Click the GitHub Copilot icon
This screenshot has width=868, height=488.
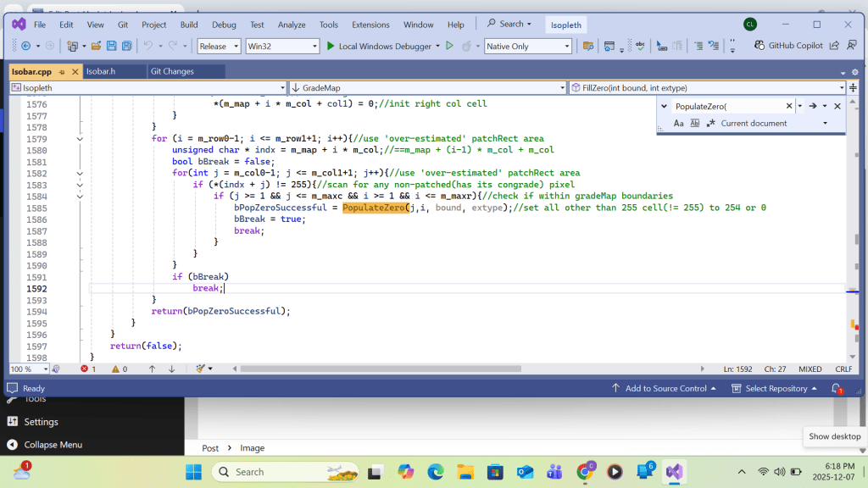click(760, 46)
